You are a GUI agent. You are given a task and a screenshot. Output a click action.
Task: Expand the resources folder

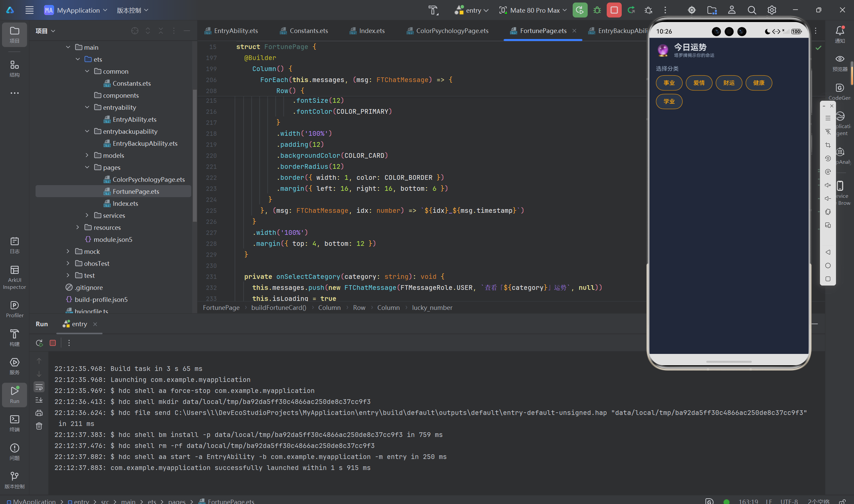pyautogui.click(x=77, y=227)
